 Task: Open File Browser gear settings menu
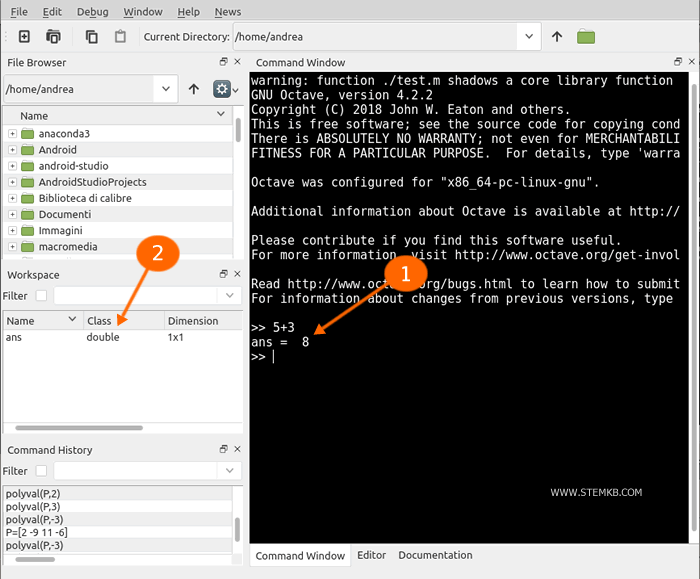222,89
